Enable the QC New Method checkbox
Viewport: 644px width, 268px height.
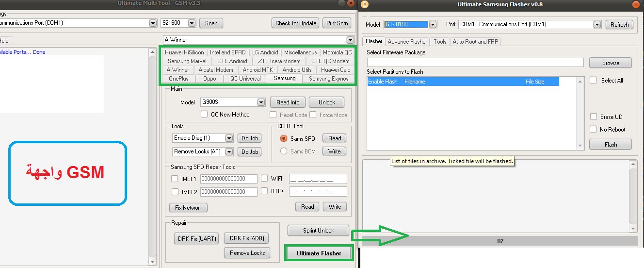pyautogui.click(x=204, y=115)
